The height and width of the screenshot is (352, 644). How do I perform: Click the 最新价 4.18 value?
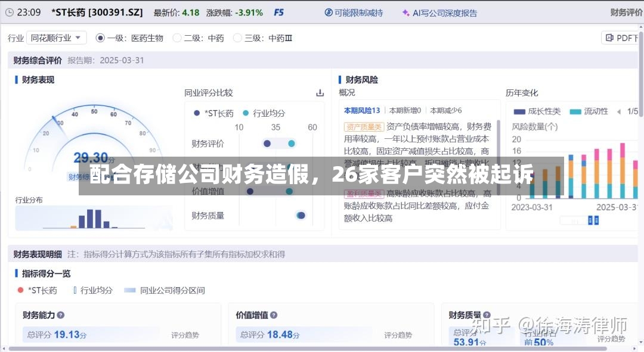pos(191,13)
